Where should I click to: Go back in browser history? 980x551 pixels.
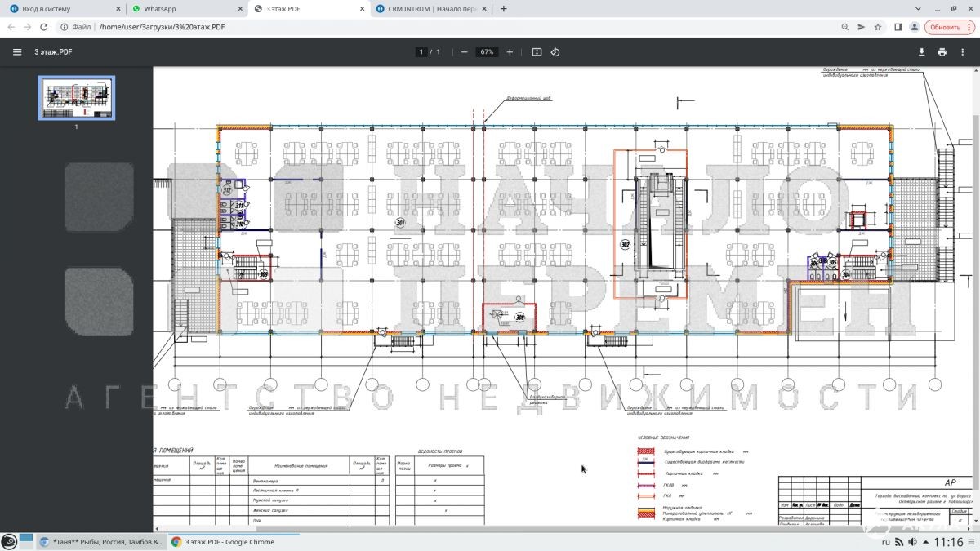(x=11, y=27)
